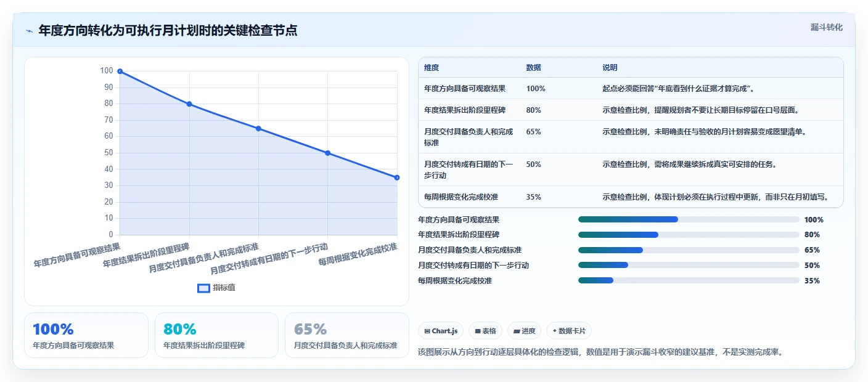Image resolution: width=868 pixels, height=382 pixels.
Task: Click the 65% cell in the table
Action: point(533,132)
